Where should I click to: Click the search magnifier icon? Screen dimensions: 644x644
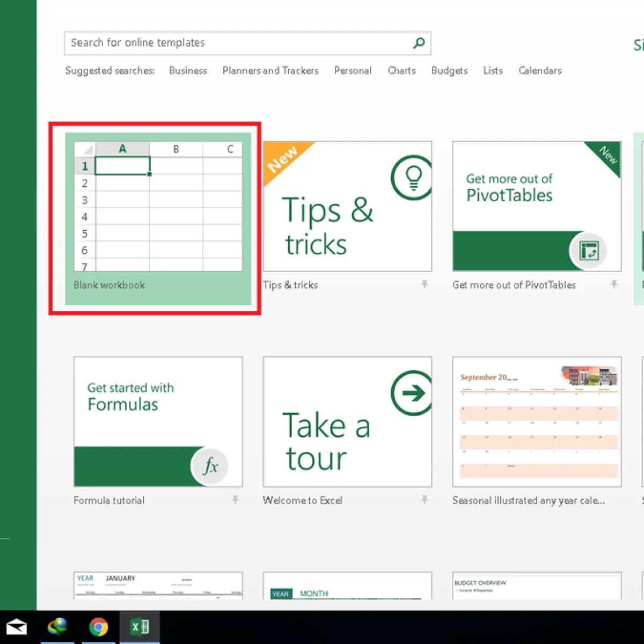pos(419,43)
